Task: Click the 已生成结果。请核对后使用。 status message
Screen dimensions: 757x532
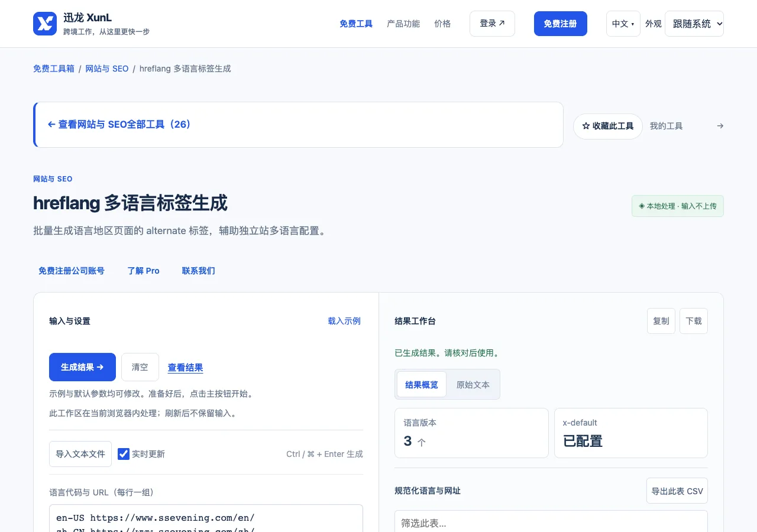Action: click(x=448, y=353)
